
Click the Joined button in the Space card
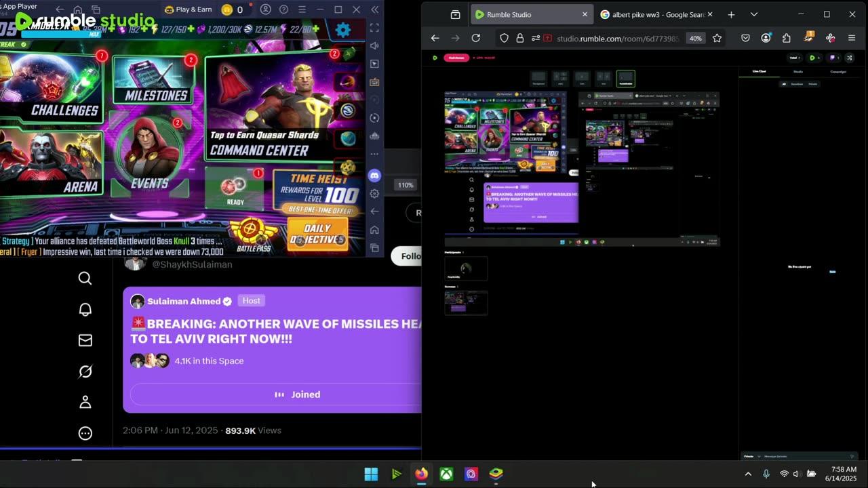[x=276, y=394]
